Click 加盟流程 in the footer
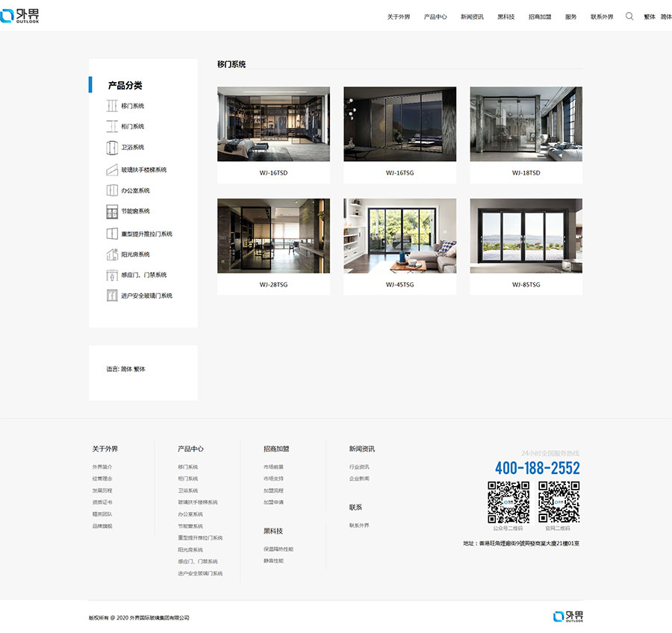This screenshot has height=633, width=672. pos(273,490)
